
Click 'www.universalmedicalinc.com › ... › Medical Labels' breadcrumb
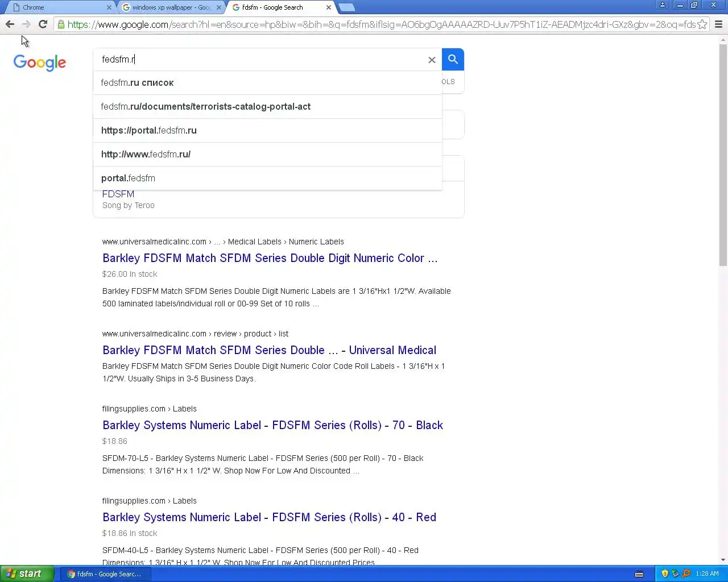point(223,242)
